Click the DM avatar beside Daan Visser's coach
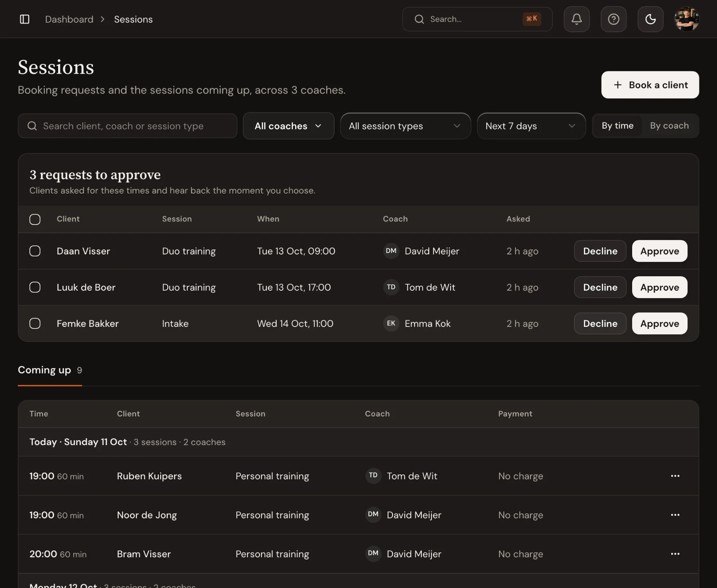717x588 pixels. [391, 251]
